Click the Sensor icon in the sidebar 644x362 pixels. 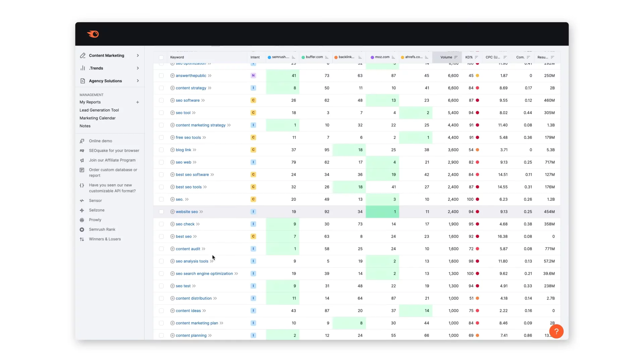(82, 200)
